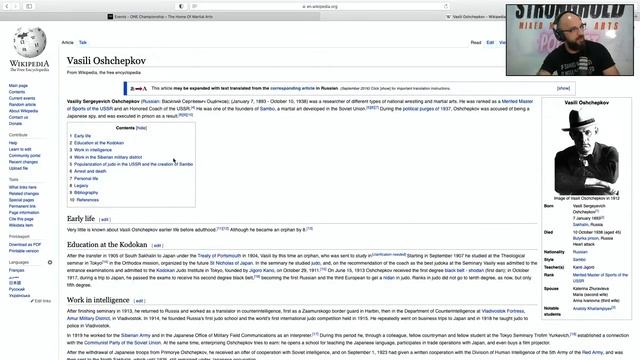Select the Article page tab
640x360 pixels.
coord(67,42)
